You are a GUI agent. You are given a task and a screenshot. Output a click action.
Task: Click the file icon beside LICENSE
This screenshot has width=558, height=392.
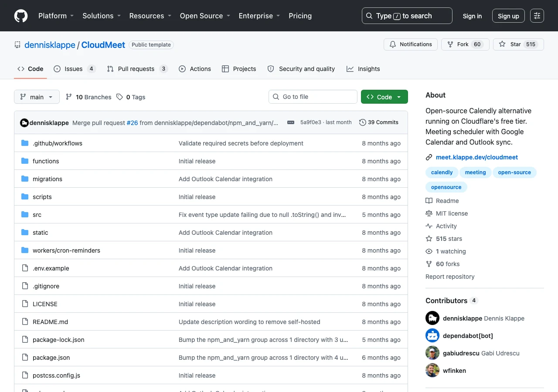click(x=25, y=304)
